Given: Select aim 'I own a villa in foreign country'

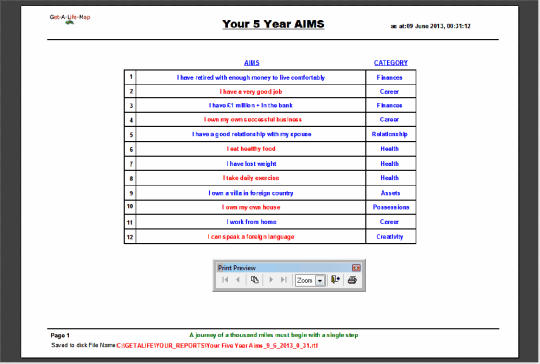Looking at the screenshot, I should point(251,193).
